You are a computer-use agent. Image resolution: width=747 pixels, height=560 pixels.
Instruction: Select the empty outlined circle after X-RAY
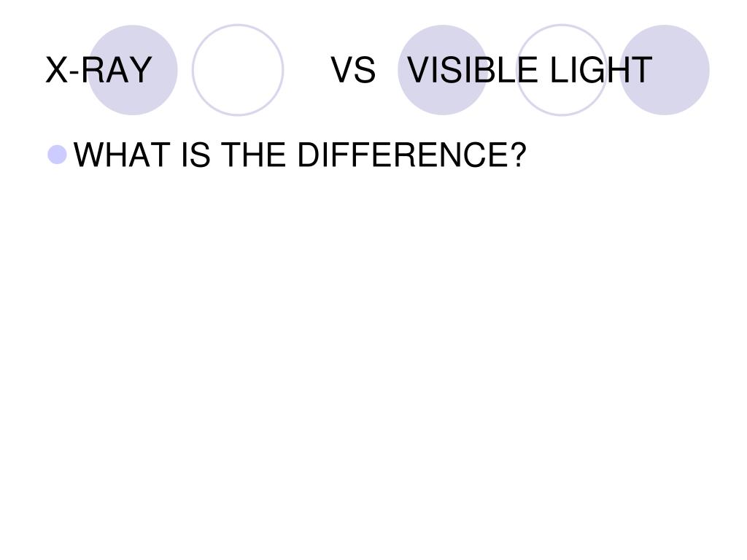tap(238, 70)
